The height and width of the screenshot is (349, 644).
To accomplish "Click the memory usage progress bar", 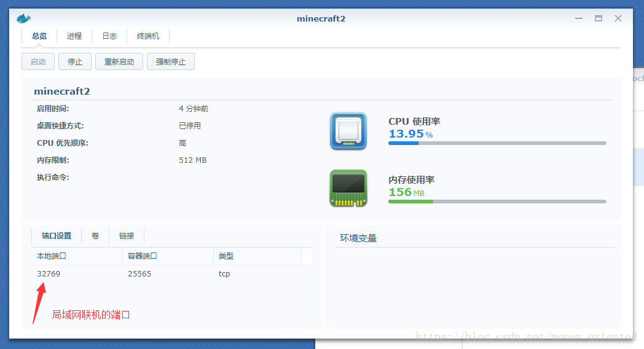I will (497, 202).
